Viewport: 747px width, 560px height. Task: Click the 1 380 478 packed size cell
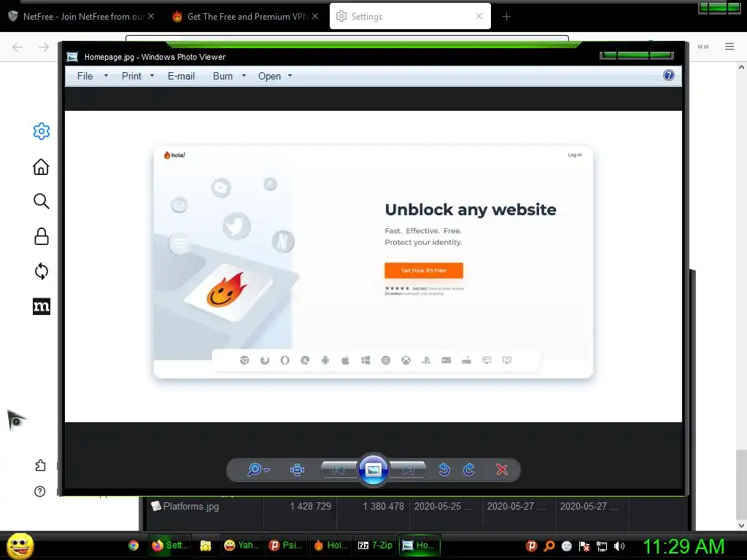(x=383, y=506)
